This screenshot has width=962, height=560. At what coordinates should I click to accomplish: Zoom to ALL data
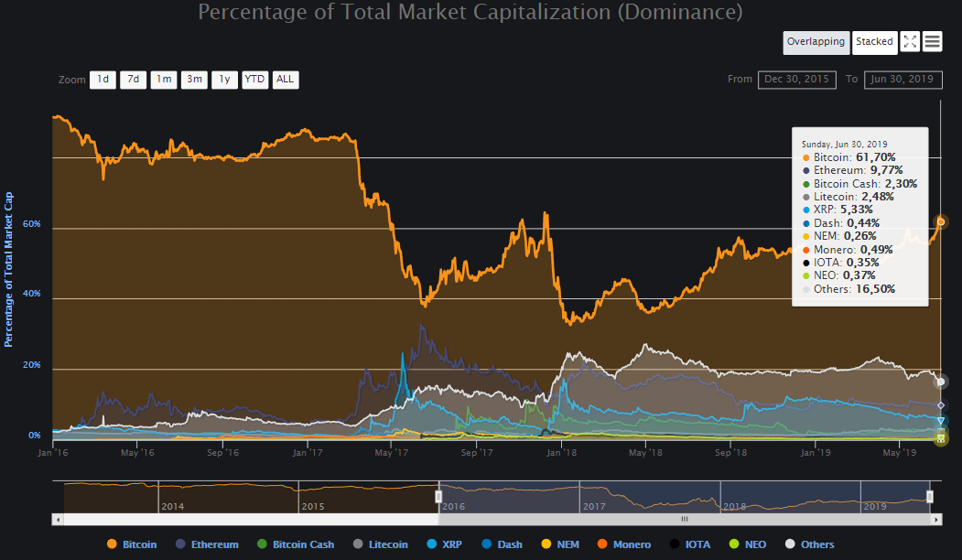point(286,80)
